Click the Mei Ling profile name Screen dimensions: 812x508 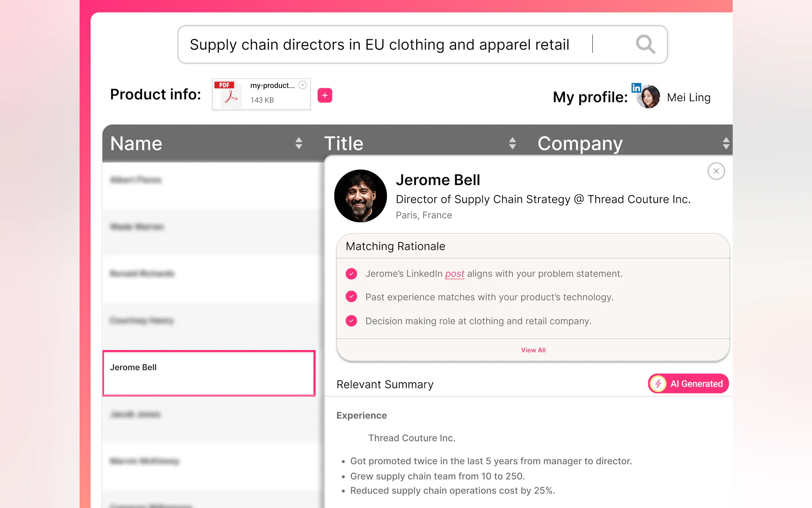pos(689,98)
